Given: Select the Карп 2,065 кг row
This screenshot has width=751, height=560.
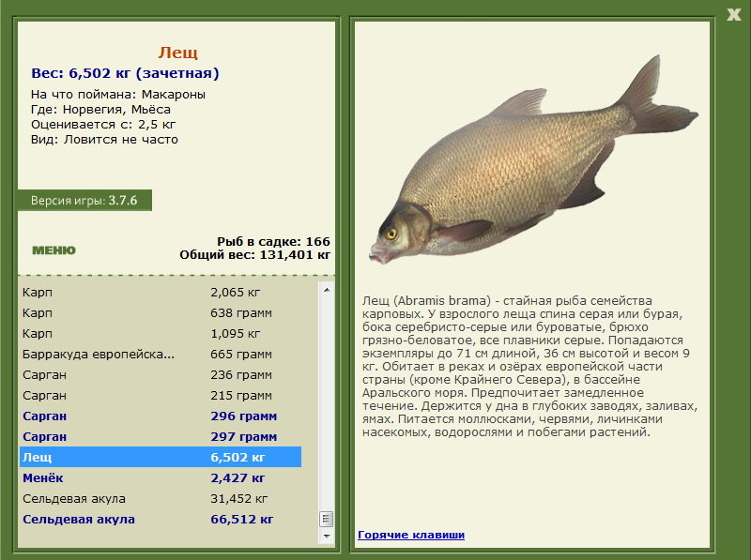Looking at the screenshot, I should click(161, 292).
